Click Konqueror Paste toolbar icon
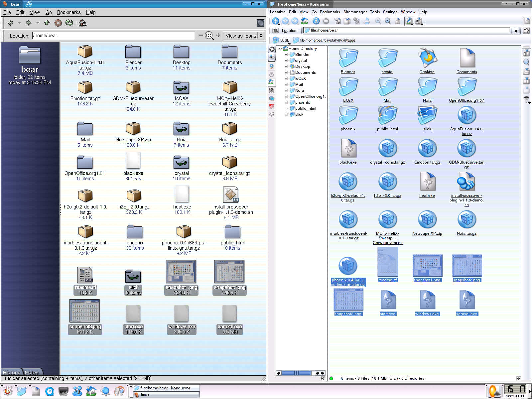Screen dimensions: 532x399 tap(356, 21)
